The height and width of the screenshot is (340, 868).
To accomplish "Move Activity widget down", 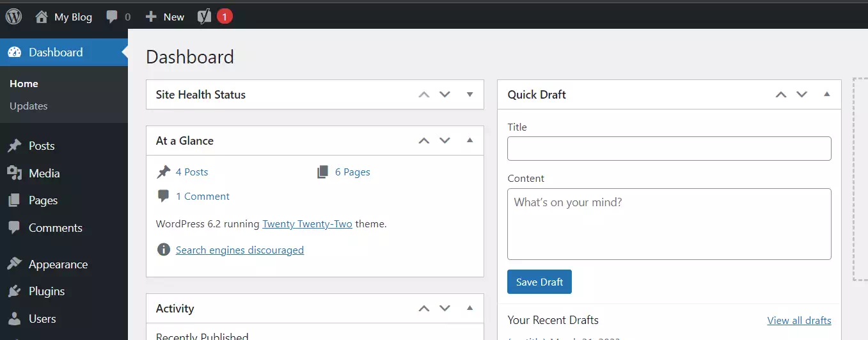I will point(445,309).
